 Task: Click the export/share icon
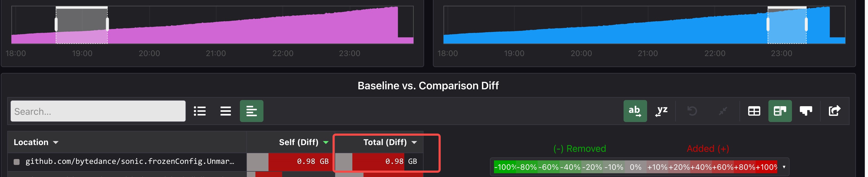pos(835,111)
